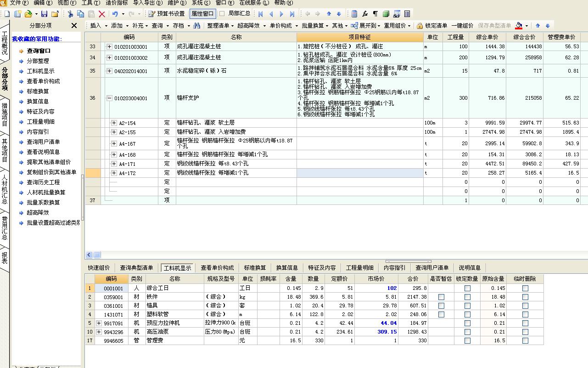Open the 导入导出(D) menu
This screenshot has width=588, height=368.
[x=147, y=3]
